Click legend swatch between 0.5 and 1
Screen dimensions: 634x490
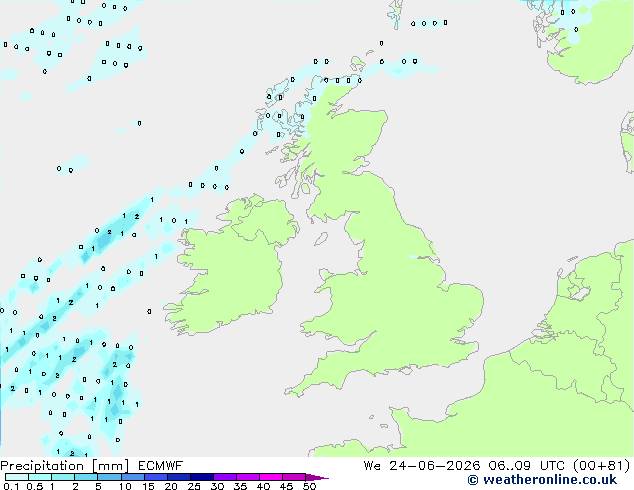click(40, 477)
